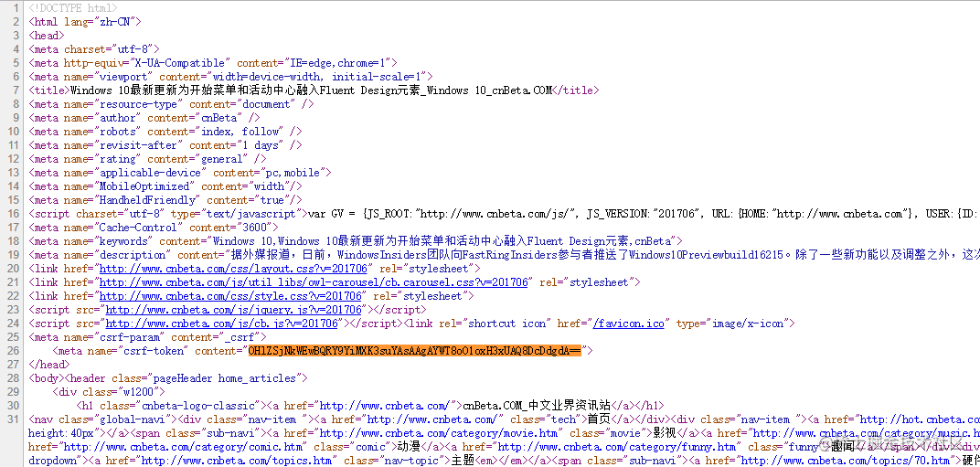Image resolution: width=980 pixels, height=467 pixels.
Task: Click the 主题 nav-topic anchor text
Action: (x=463, y=462)
